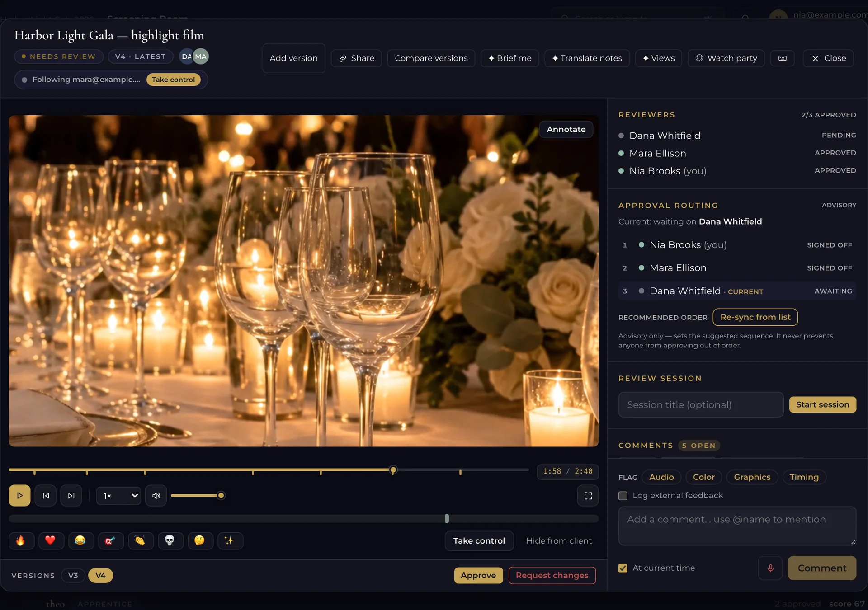Screen dimensions: 868x610
Task: React with the bullseye target emoji
Action: coord(110,540)
